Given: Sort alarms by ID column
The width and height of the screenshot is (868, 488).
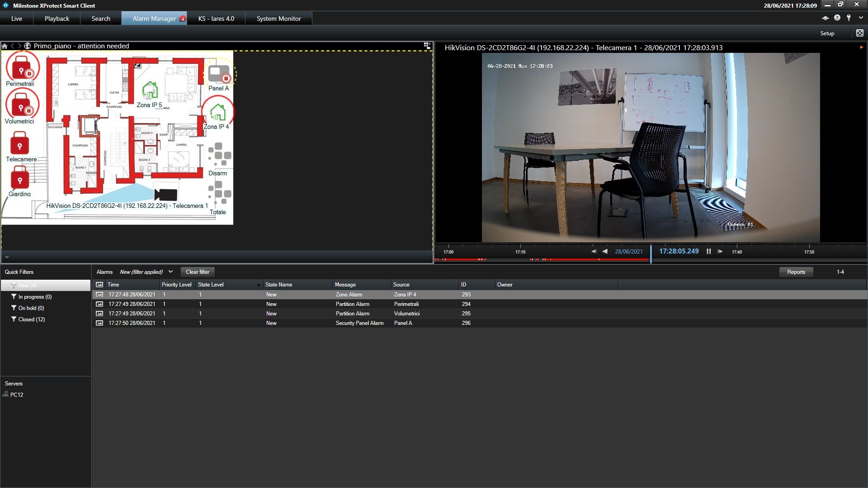Looking at the screenshot, I should click(x=477, y=285).
